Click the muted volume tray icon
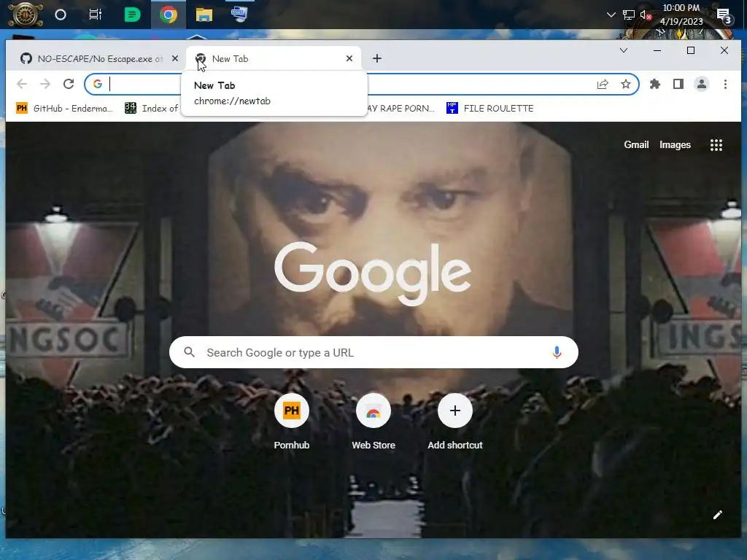The height and width of the screenshot is (560, 747). coord(646,15)
